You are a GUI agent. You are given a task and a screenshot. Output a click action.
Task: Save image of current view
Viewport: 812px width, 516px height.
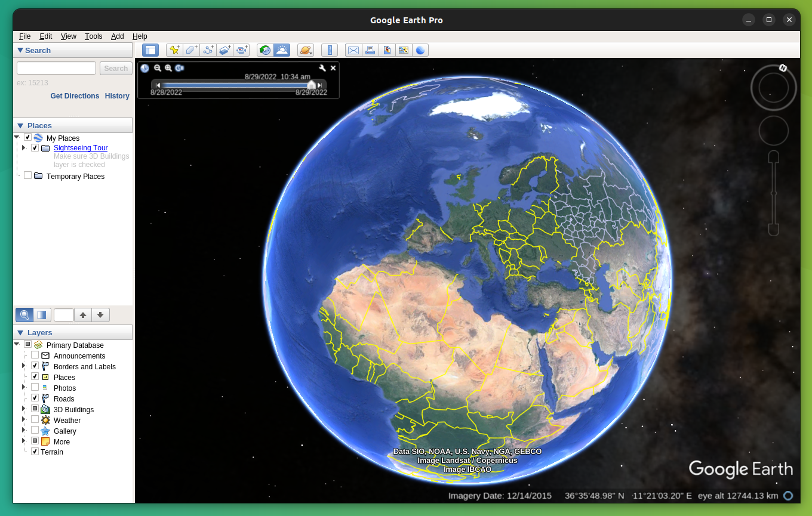pos(387,50)
